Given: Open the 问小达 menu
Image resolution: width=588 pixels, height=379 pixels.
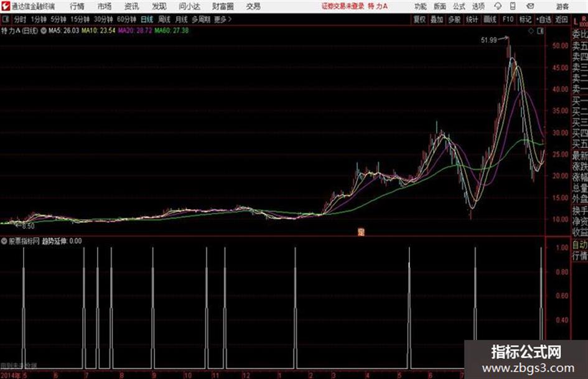Looking at the screenshot, I should (x=189, y=6).
